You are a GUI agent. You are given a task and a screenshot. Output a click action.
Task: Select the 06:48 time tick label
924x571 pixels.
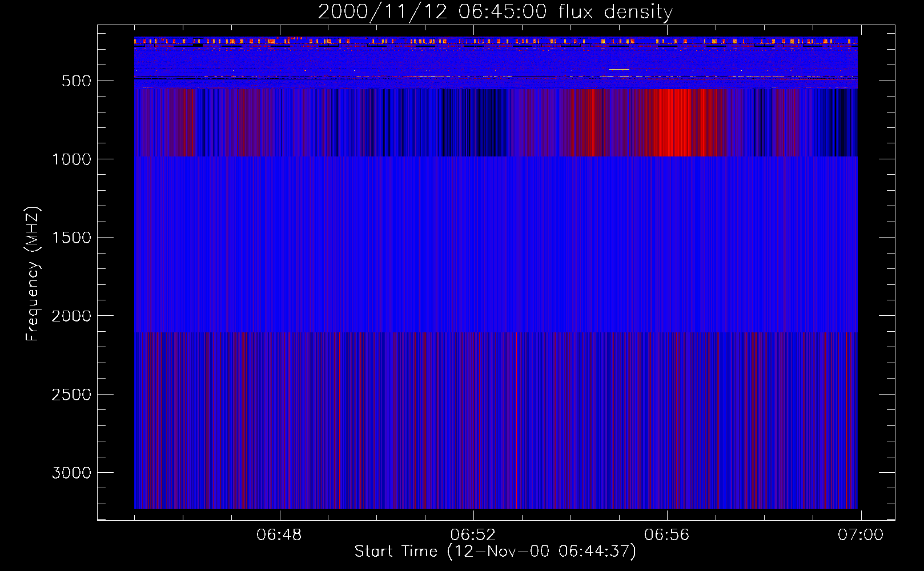tap(279, 535)
